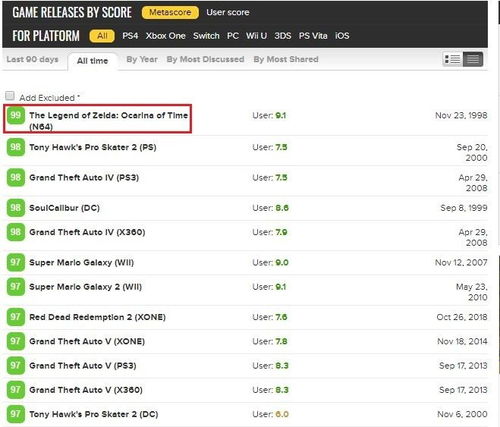Open Grand Theft Auto V (XONE)
Viewport: 500px width, 427px height.
(x=87, y=342)
